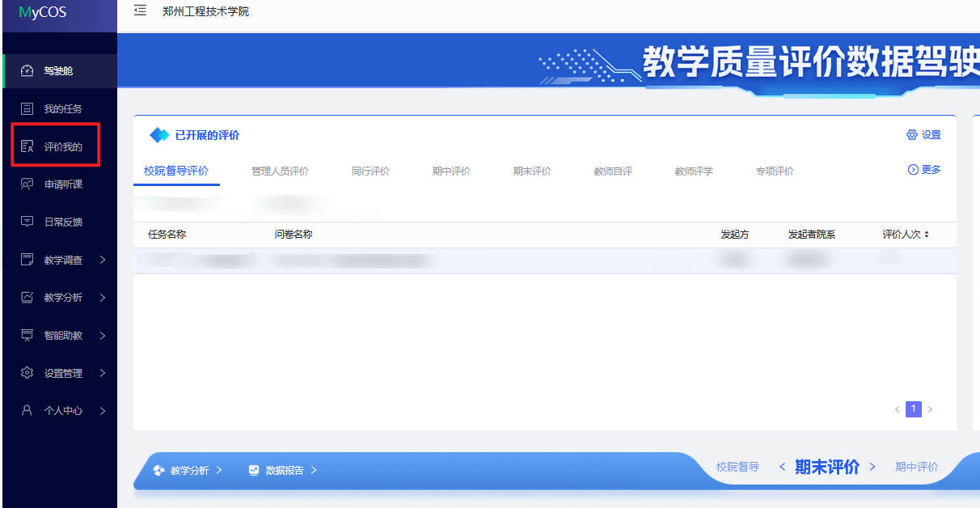The image size is (980, 508).
Task: Open the 驾驶舱 dashboard icon
Action: coord(27,71)
